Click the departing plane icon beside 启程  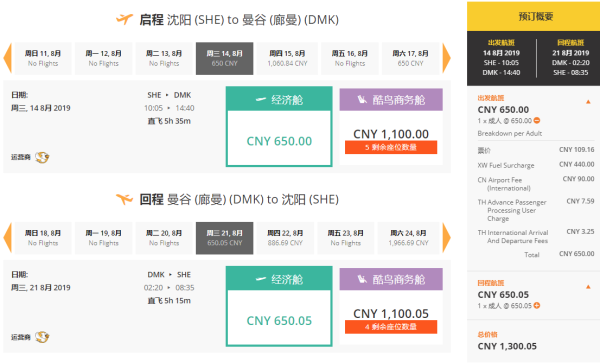coord(124,19)
